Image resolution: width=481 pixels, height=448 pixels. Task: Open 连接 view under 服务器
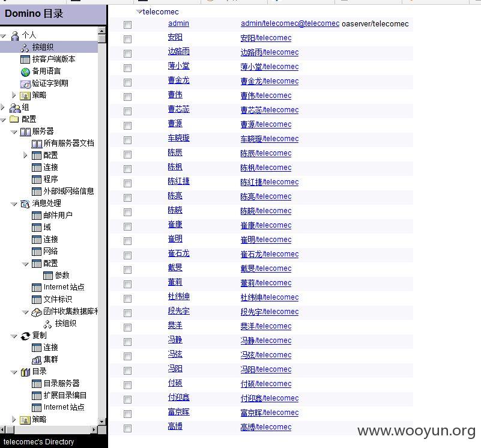pos(50,167)
